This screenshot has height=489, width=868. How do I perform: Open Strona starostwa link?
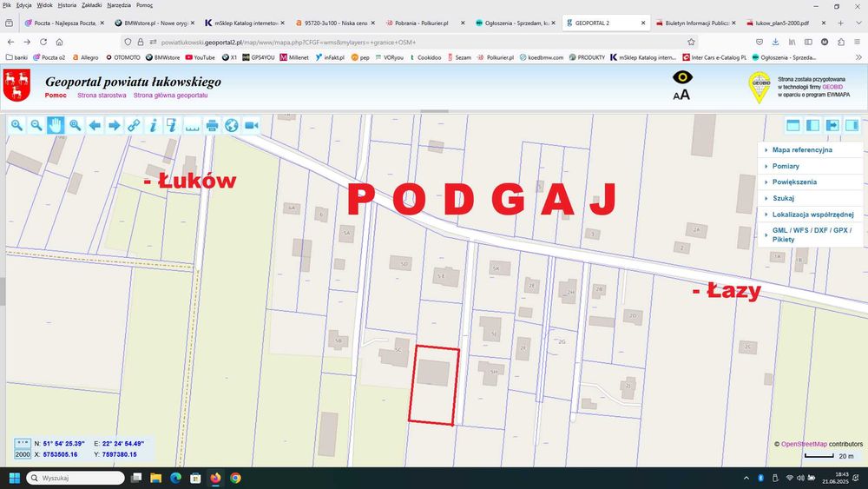pos(102,96)
